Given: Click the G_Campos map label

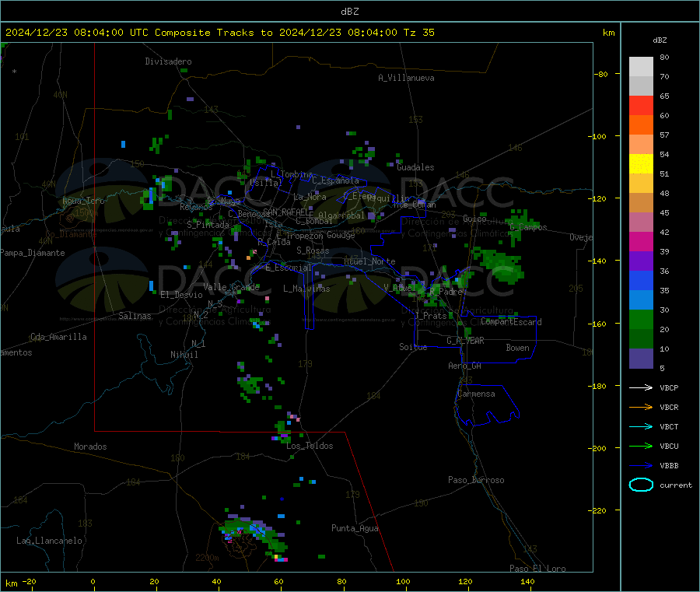Looking at the screenshot, I should tap(528, 227).
